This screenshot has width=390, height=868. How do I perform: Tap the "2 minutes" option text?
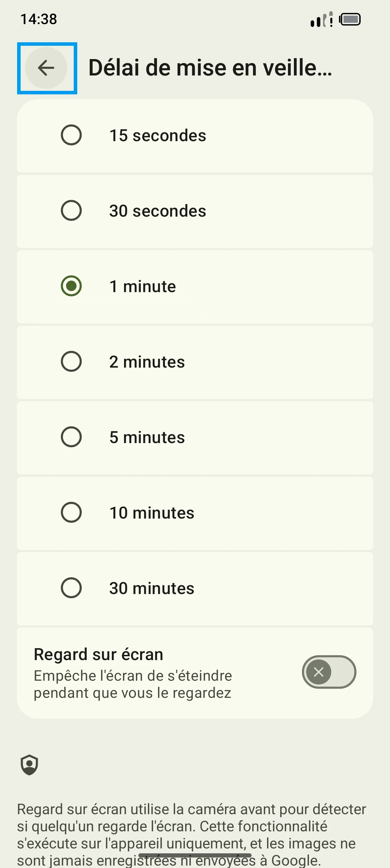[147, 362]
